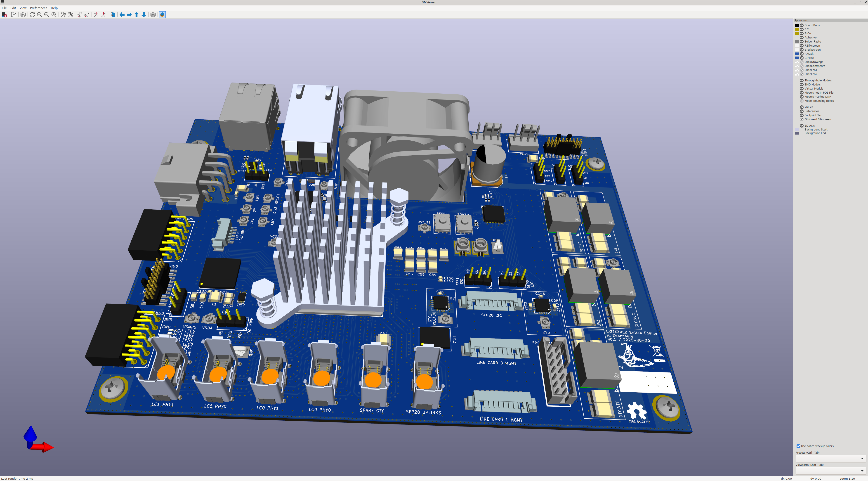Toggle the appearance manager layers icon
The height and width of the screenshot is (481, 868).
pos(162,15)
